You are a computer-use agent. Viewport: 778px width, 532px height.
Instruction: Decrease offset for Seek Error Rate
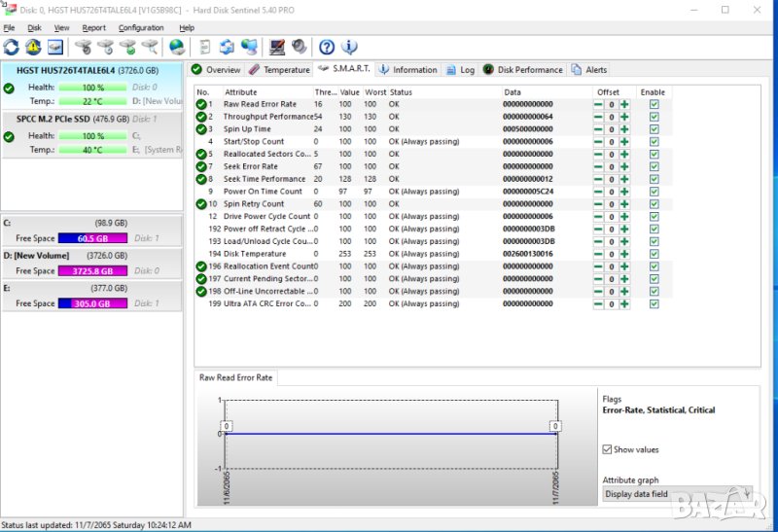(598, 166)
